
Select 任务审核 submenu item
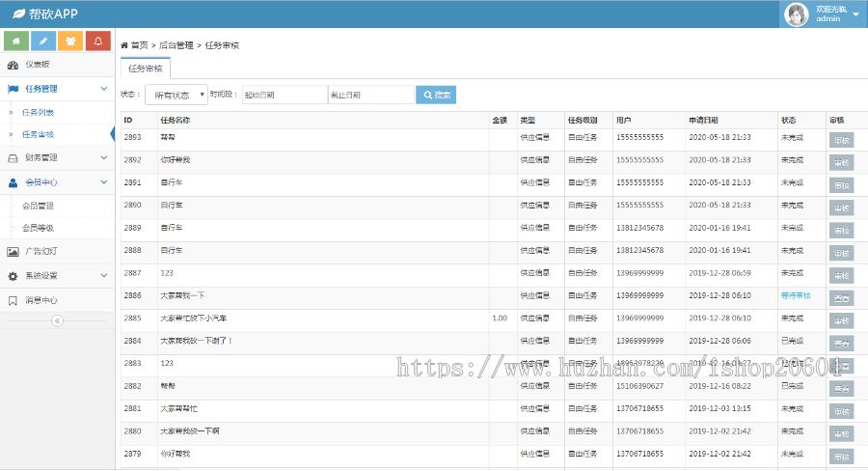[x=38, y=135]
